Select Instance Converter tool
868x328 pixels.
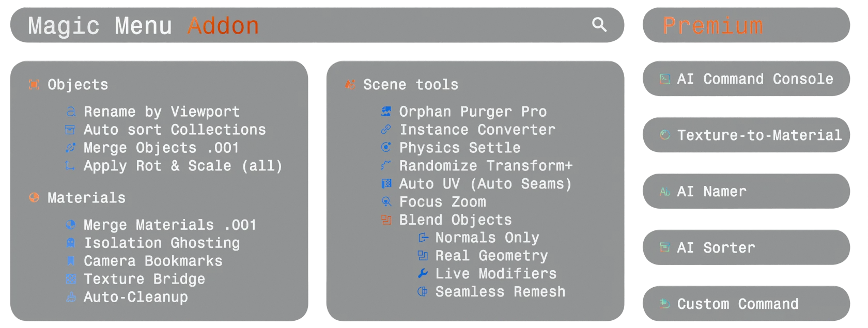tap(477, 130)
